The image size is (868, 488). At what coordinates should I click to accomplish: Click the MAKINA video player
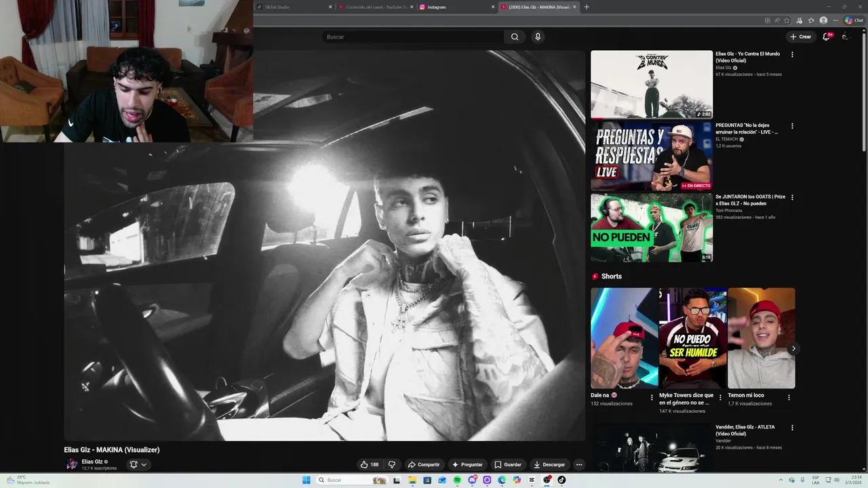click(324, 245)
